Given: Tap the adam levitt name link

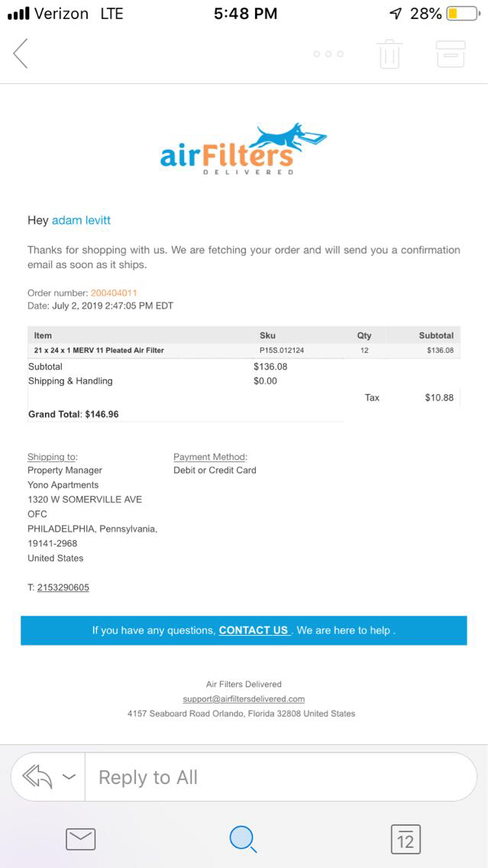Looking at the screenshot, I should tap(81, 220).
